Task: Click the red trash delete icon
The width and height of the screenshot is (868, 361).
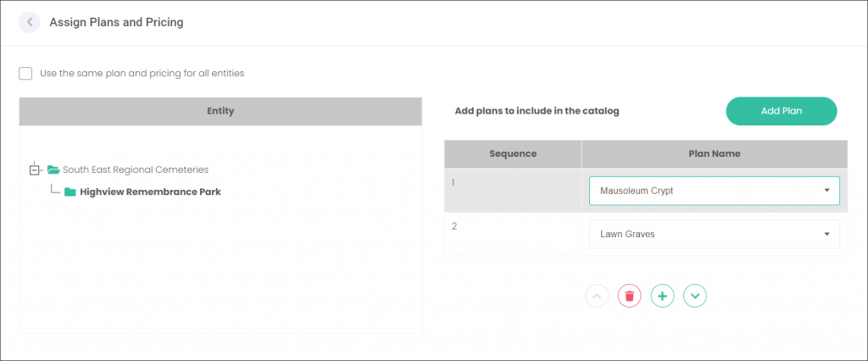Action: (x=630, y=297)
